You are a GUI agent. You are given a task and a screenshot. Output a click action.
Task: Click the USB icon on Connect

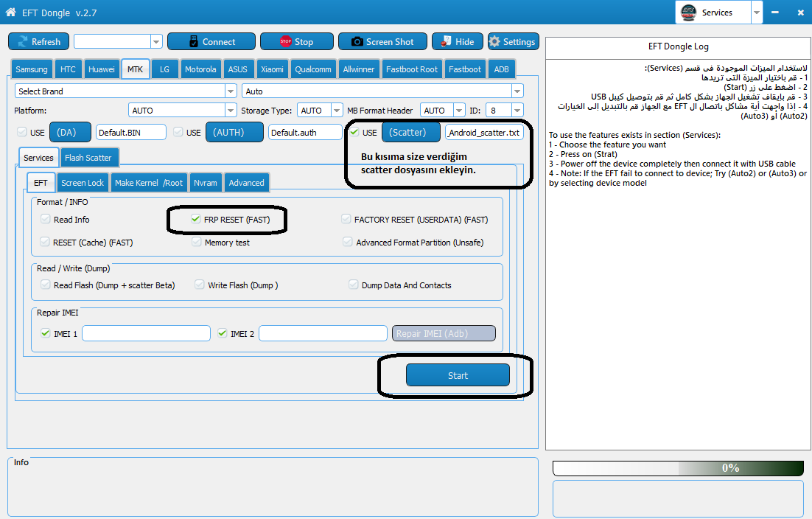click(x=194, y=41)
